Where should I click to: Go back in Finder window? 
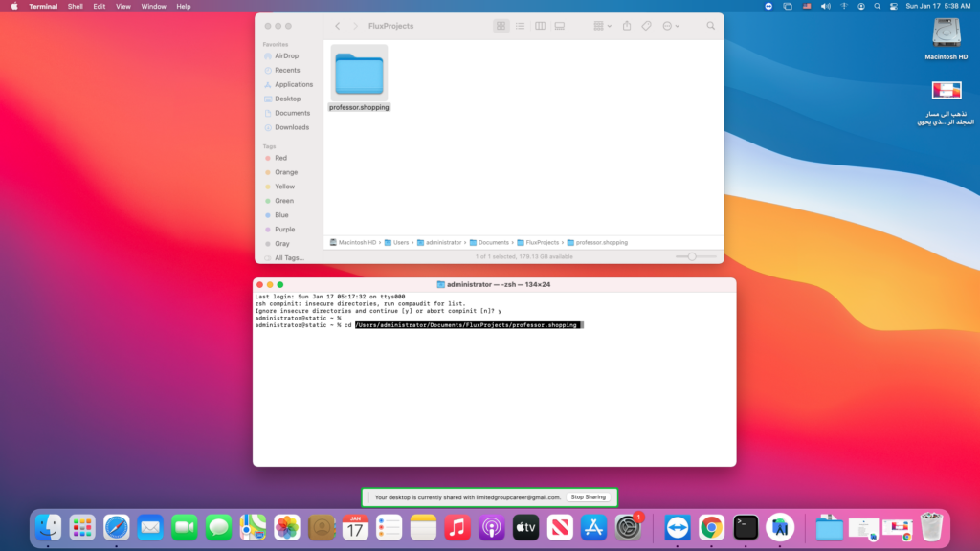[x=338, y=26]
